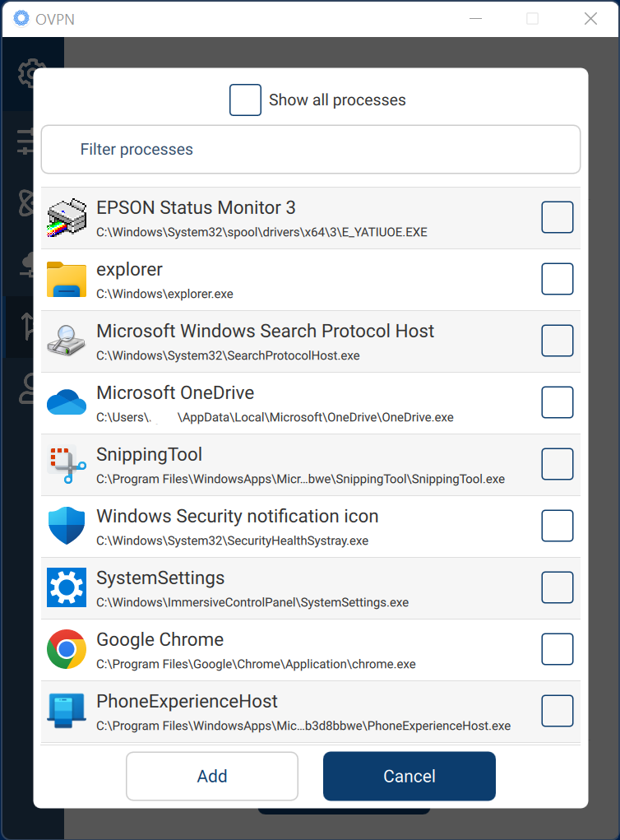Click the Google Chrome logo icon
620x840 pixels.
point(67,649)
